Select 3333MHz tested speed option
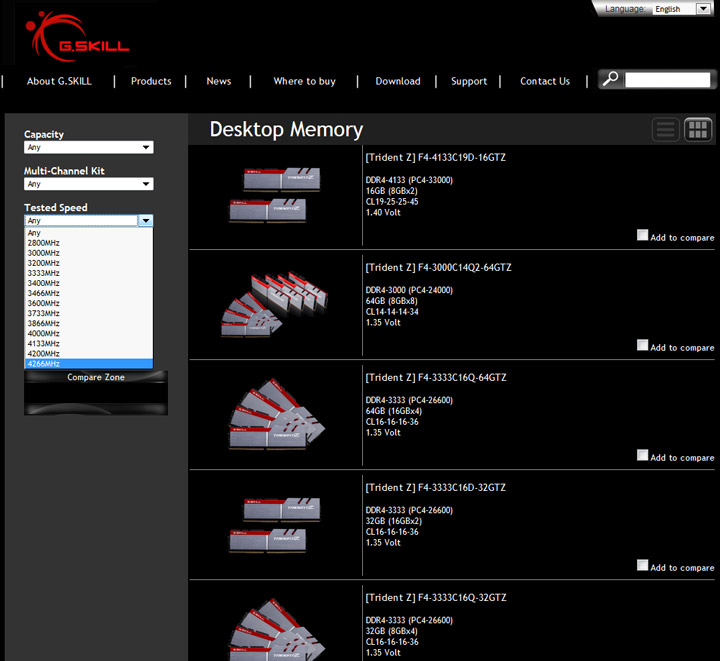Viewport: 720px width, 661px height. point(89,273)
